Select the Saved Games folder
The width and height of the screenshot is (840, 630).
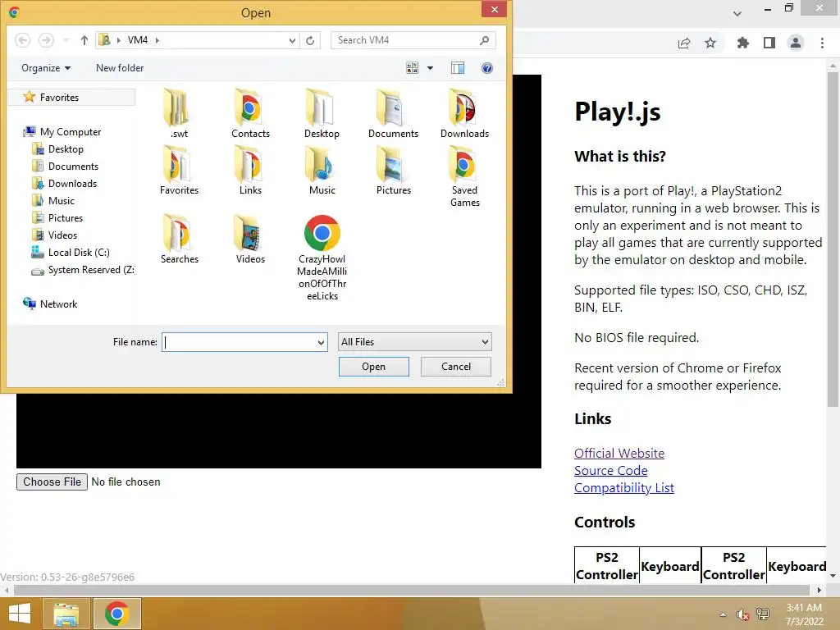pos(464,177)
